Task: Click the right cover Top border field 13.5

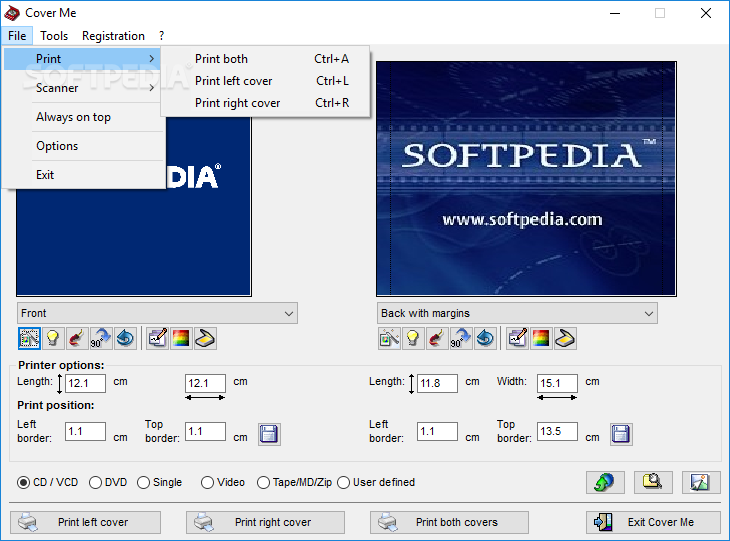Action: tap(557, 431)
